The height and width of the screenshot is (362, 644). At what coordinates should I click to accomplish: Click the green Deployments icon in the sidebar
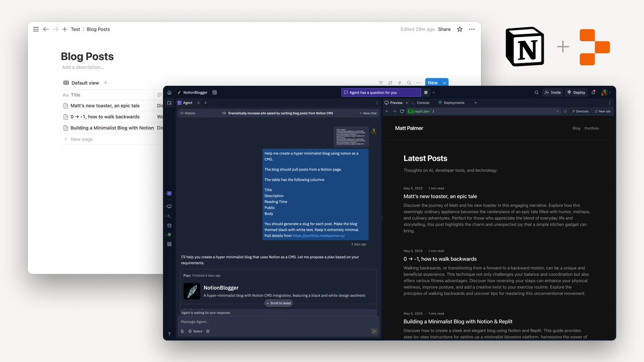point(169,234)
